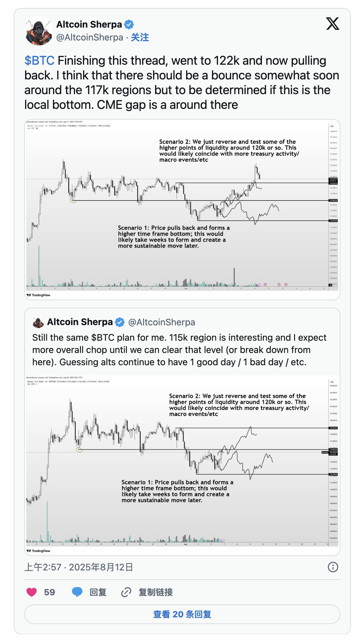Open Altcoin Sherpa's main profile avatar
356x644 pixels.
(x=39, y=31)
